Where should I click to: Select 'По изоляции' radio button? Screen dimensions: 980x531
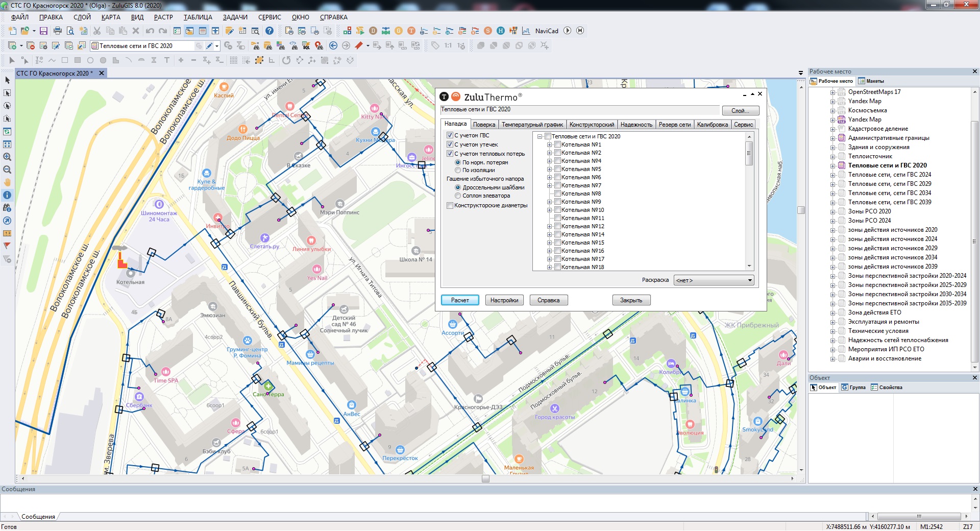(458, 171)
